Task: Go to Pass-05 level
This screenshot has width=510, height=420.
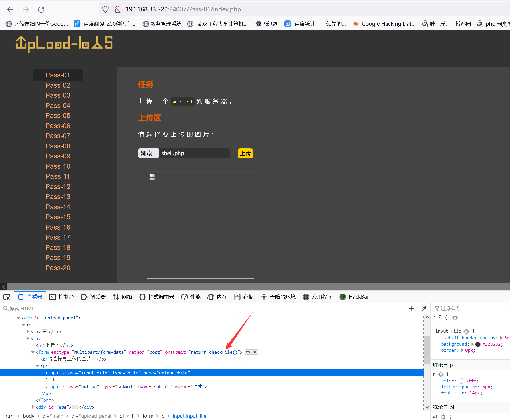Action: pos(58,116)
